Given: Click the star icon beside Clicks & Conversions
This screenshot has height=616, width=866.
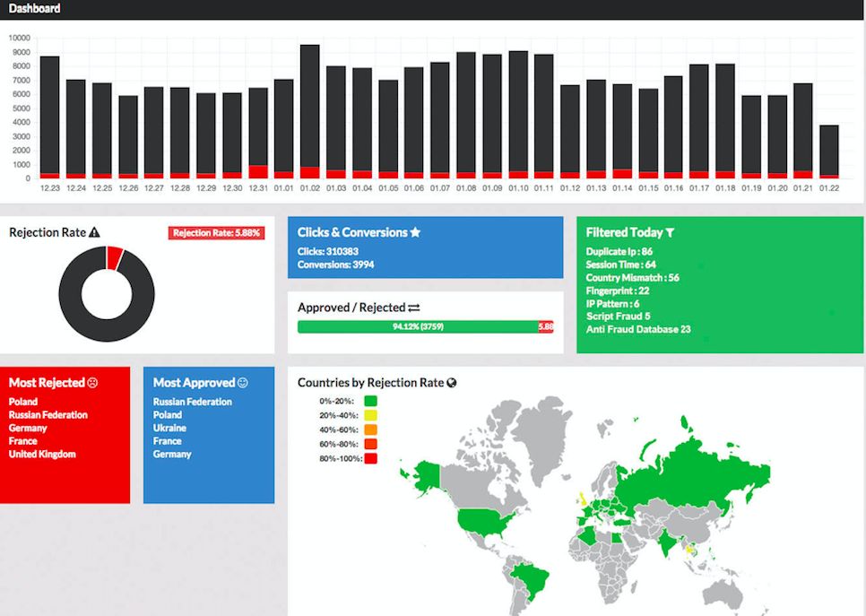Looking at the screenshot, I should (415, 233).
